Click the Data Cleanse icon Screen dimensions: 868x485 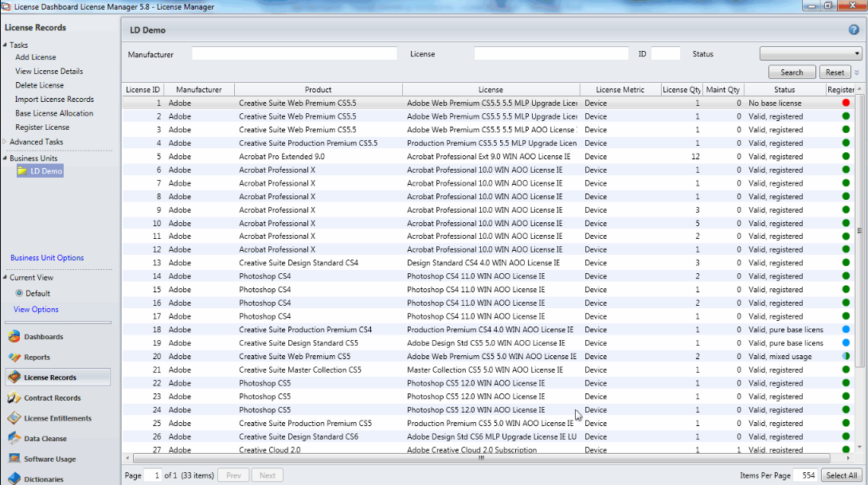coord(14,439)
